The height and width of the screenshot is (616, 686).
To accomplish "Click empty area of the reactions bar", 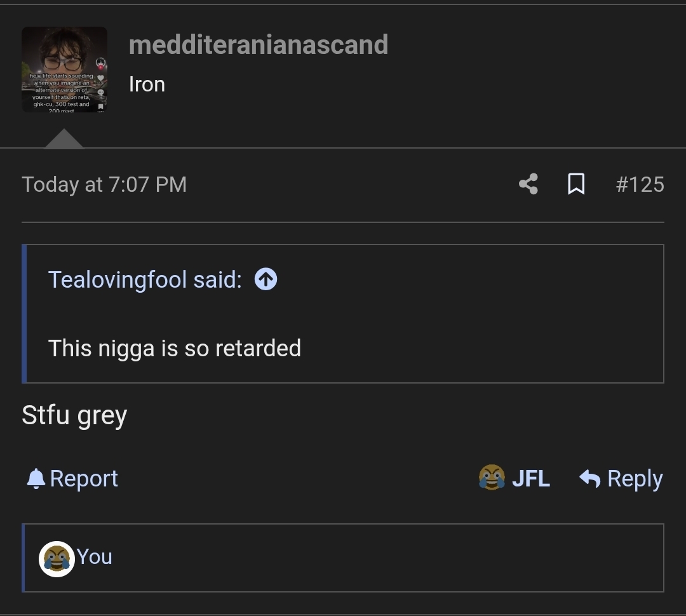I will [381, 558].
